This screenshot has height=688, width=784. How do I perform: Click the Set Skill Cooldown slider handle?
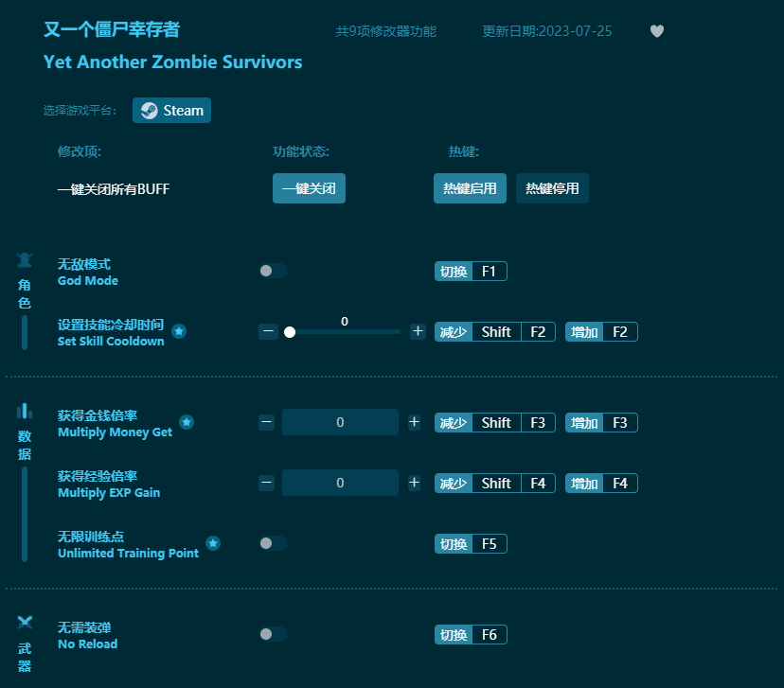tap(290, 332)
